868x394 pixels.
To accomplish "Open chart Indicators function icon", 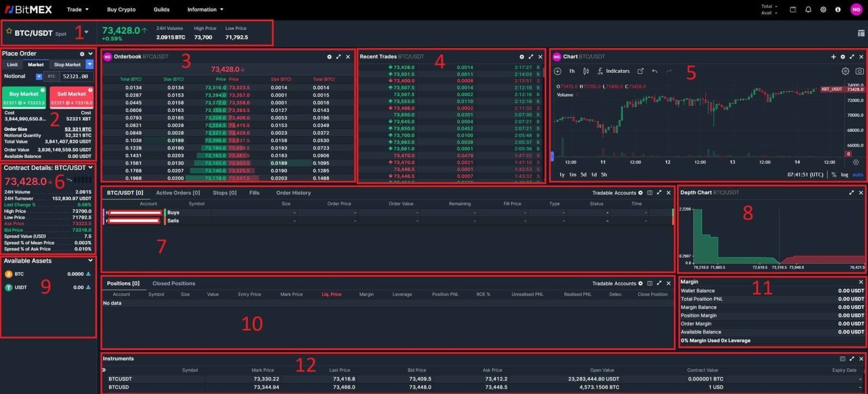I will click(x=600, y=71).
